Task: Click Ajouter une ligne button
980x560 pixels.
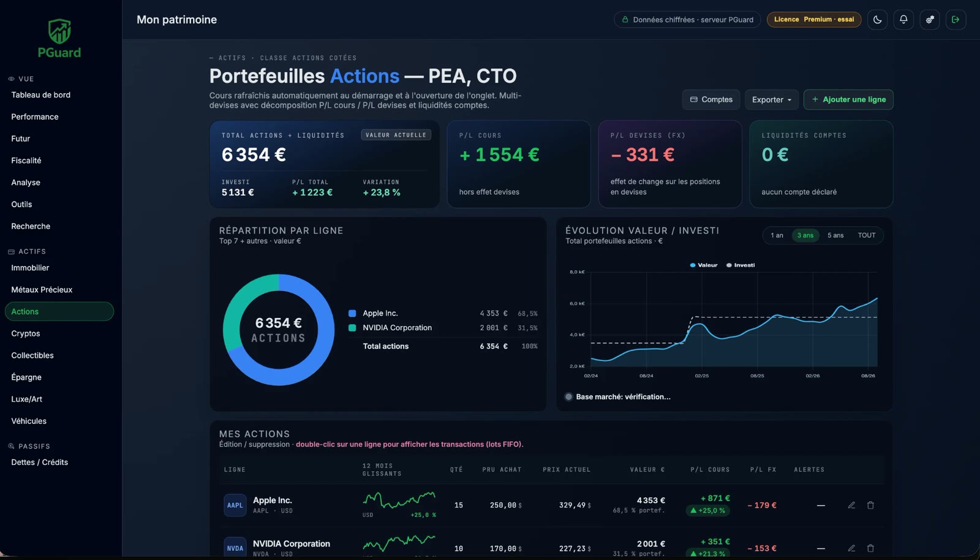Action: point(848,99)
